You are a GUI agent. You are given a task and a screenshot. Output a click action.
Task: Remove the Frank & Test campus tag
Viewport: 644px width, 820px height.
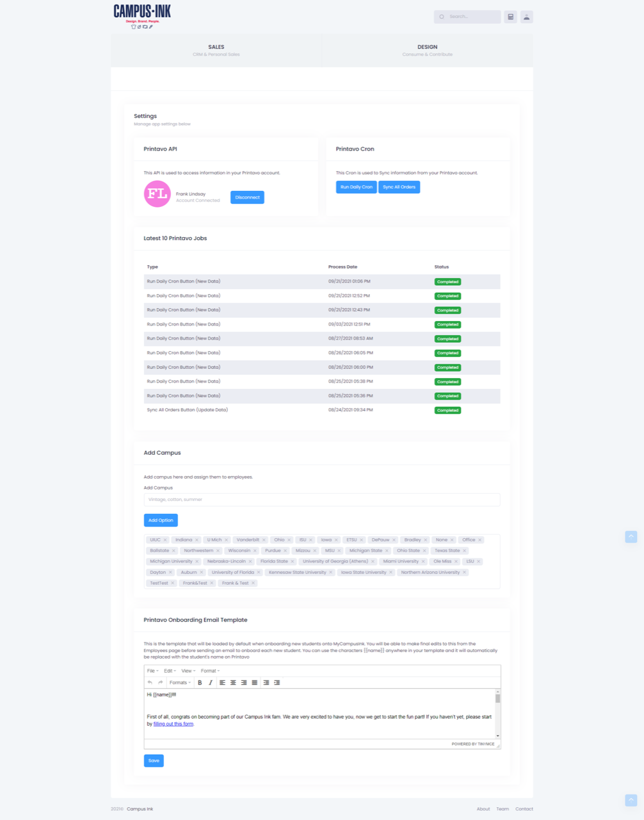click(x=253, y=583)
